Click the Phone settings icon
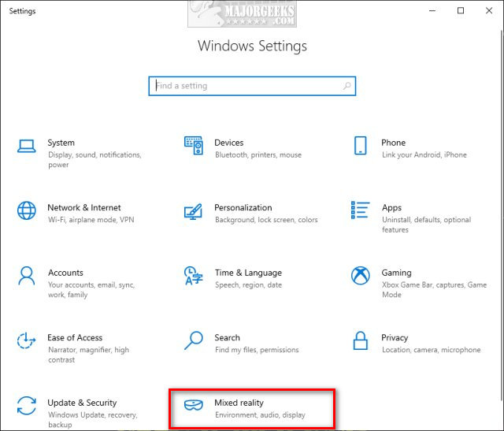This screenshot has width=504, height=431. click(x=361, y=145)
